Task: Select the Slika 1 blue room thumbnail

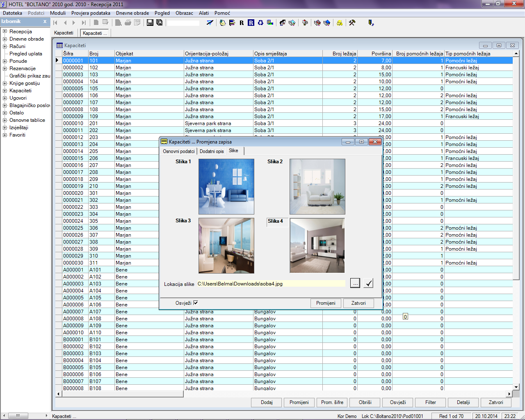Action: pos(226,187)
